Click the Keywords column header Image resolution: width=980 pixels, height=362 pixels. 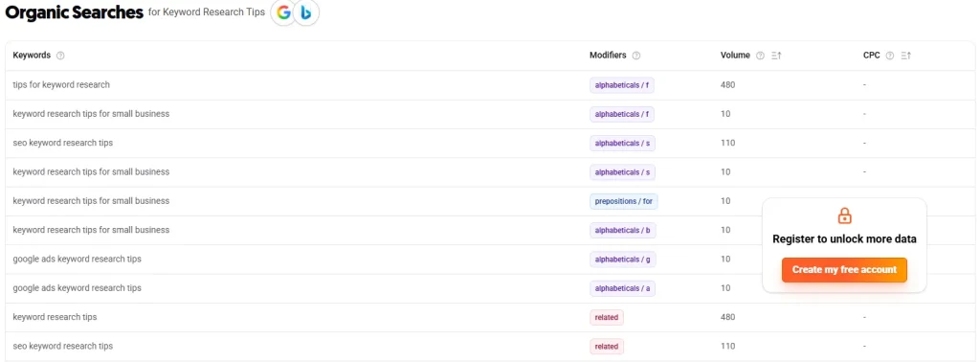pos(32,55)
